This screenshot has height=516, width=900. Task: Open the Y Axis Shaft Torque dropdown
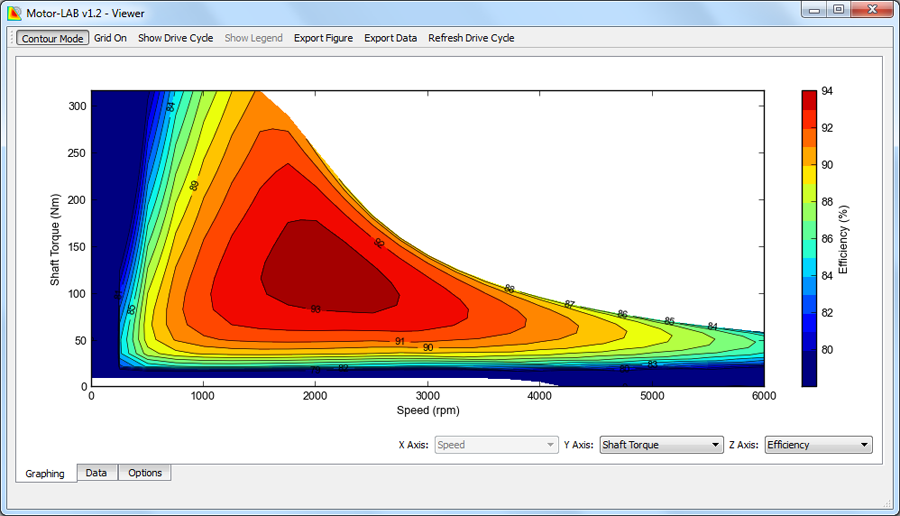pos(661,445)
